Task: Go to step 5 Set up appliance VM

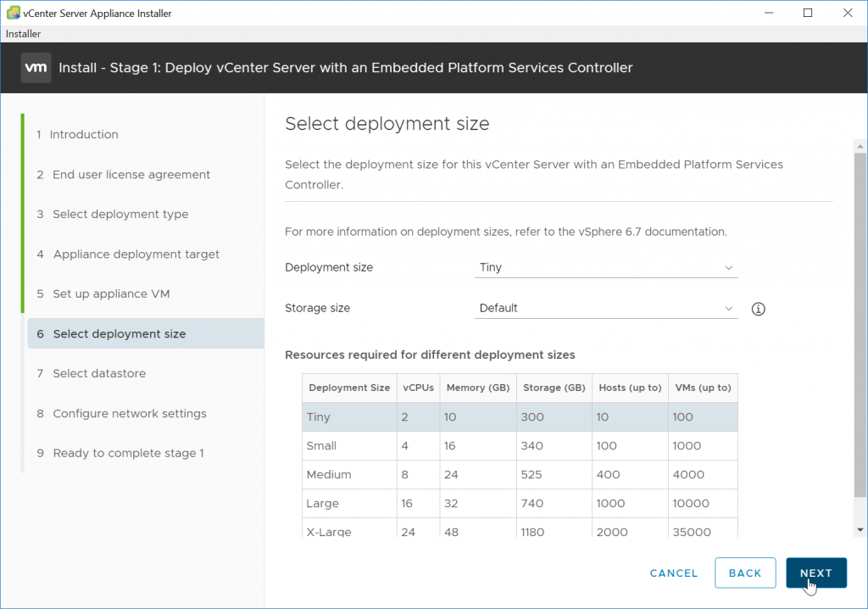Action: (x=103, y=293)
